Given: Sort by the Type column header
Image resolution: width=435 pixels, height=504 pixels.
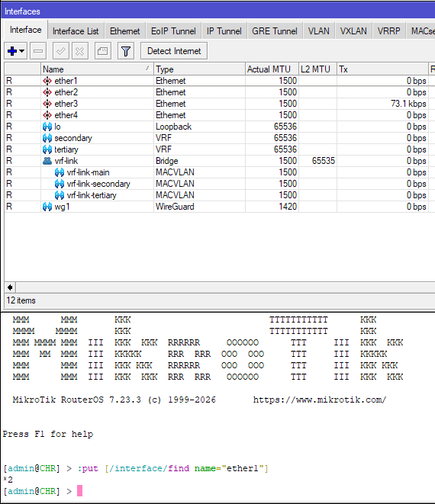Looking at the screenshot, I should [x=199, y=69].
